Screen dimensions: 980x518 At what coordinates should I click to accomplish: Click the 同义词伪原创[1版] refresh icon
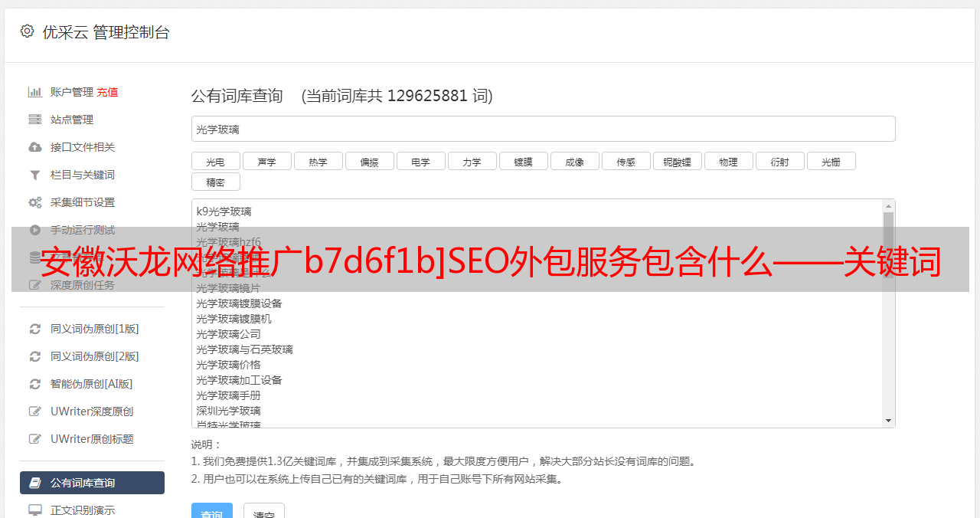coord(35,329)
